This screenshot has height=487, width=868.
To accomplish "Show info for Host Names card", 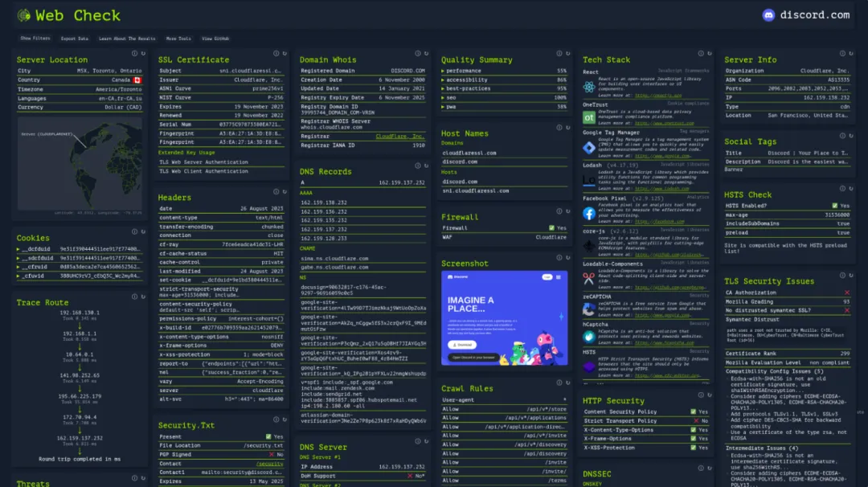I will coord(559,128).
